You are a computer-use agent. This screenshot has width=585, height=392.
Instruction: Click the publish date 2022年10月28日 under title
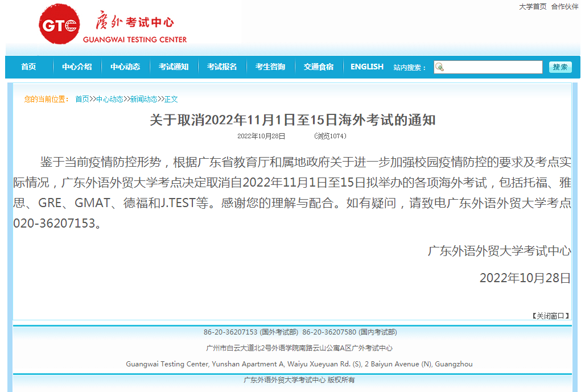[261, 136]
